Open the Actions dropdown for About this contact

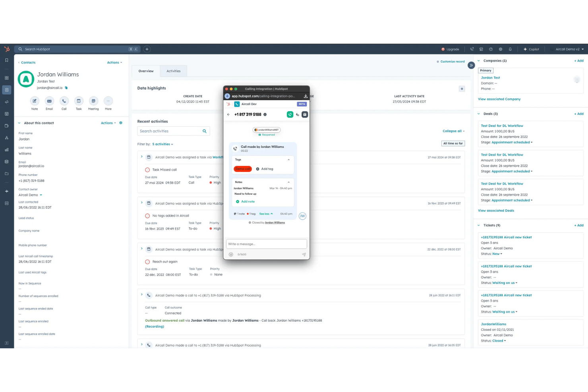(x=108, y=123)
